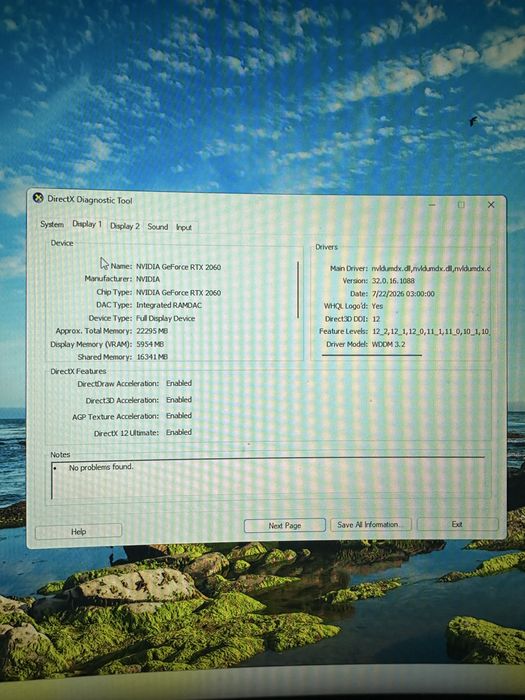Click driver version 32.0.16.1088

tap(393, 281)
